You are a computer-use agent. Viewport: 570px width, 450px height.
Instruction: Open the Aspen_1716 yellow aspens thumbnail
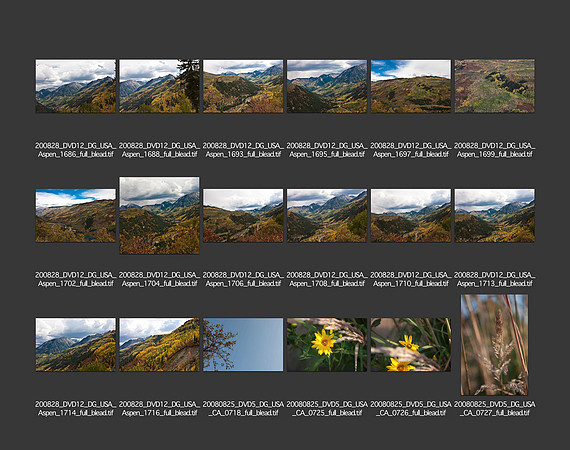[160, 345]
